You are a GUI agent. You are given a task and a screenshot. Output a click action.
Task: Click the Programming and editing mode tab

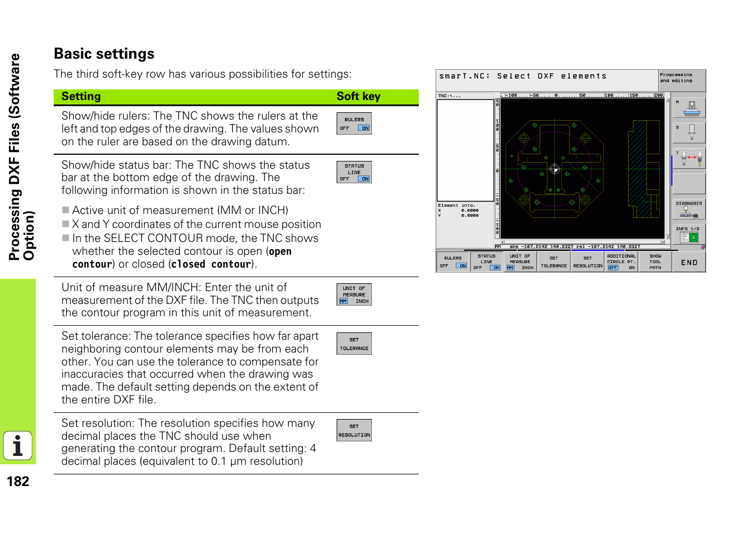pyautogui.click(x=682, y=80)
